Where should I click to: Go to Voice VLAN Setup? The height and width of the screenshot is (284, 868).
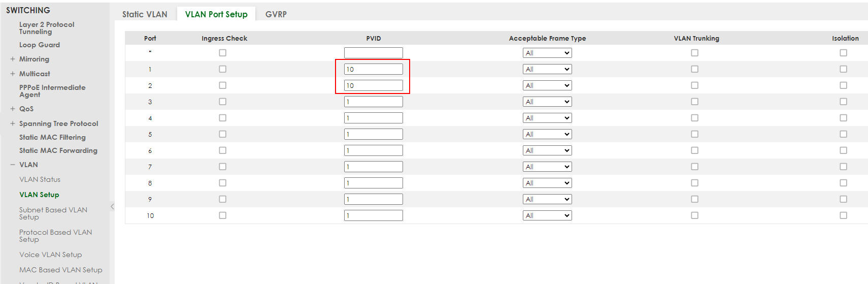click(x=50, y=255)
